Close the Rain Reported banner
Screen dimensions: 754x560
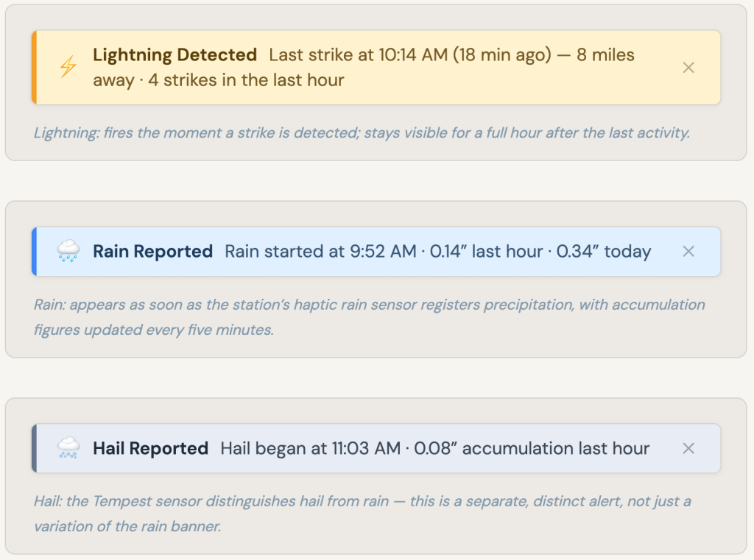coord(688,252)
